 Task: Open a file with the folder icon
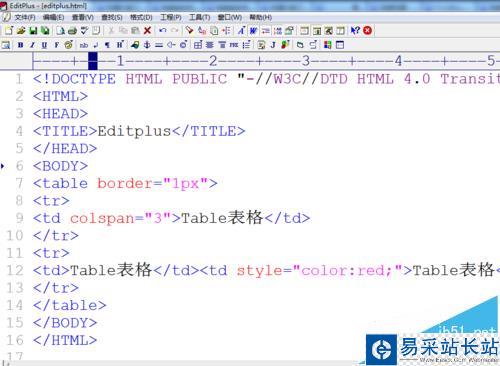coord(21,31)
